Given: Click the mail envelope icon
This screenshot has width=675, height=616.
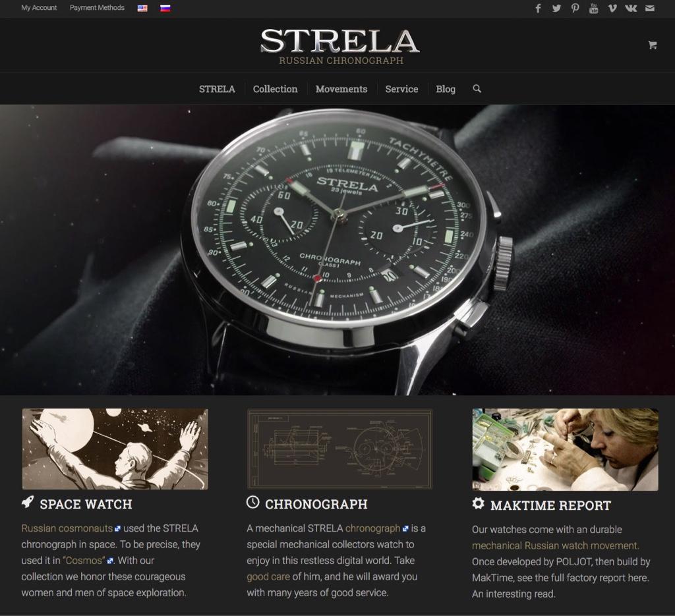Looking at the screenshot, I should (x=649, y=8).
